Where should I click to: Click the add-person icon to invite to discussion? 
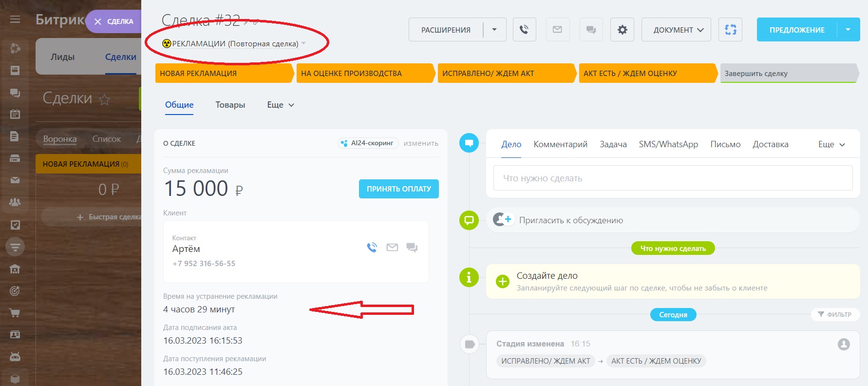(502, 220)
